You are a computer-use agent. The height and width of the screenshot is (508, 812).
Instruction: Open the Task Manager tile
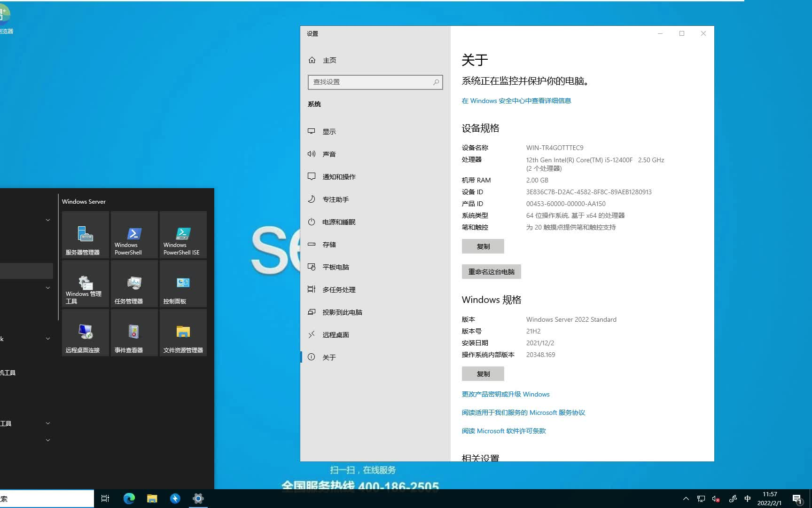pyautogui.click(x=134, y=283)
